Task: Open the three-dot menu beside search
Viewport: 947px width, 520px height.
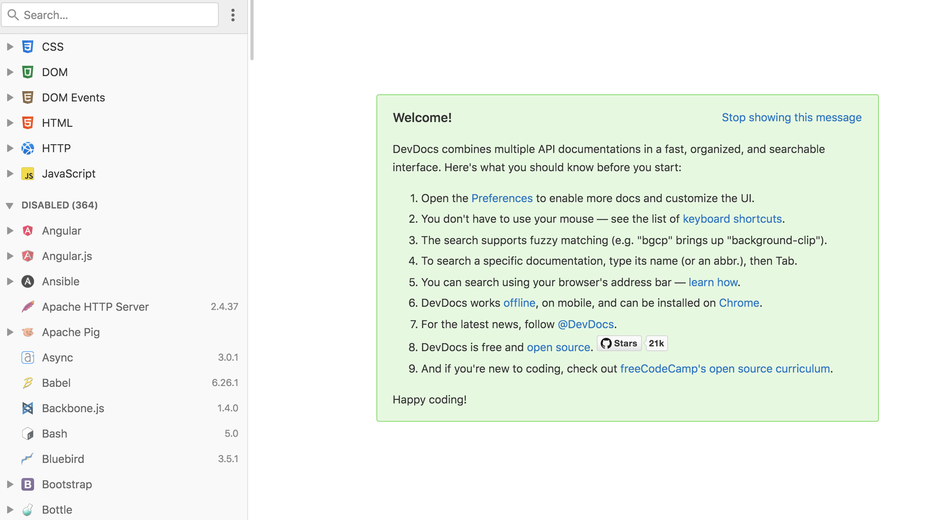Action: click(x=233, y=15)
